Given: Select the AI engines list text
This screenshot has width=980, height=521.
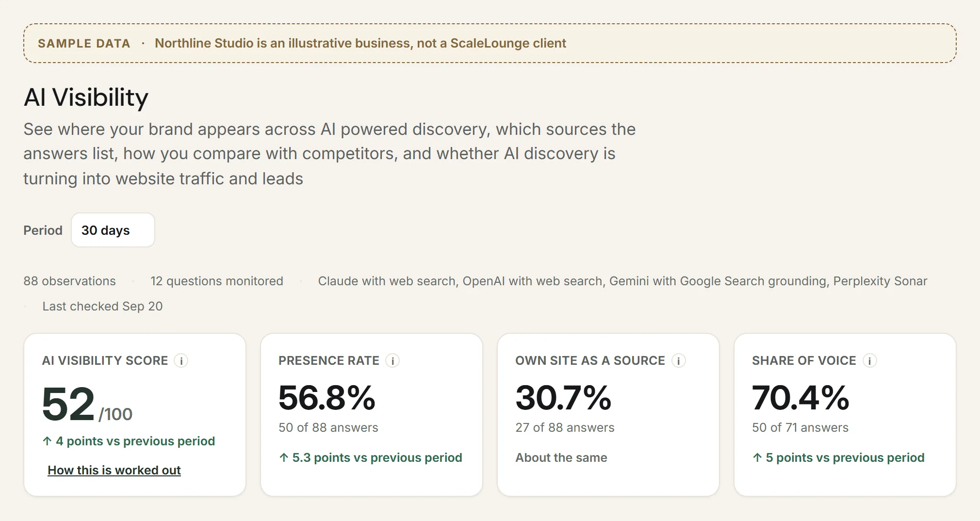Looking at the screenshot, I should pos(622,281).
